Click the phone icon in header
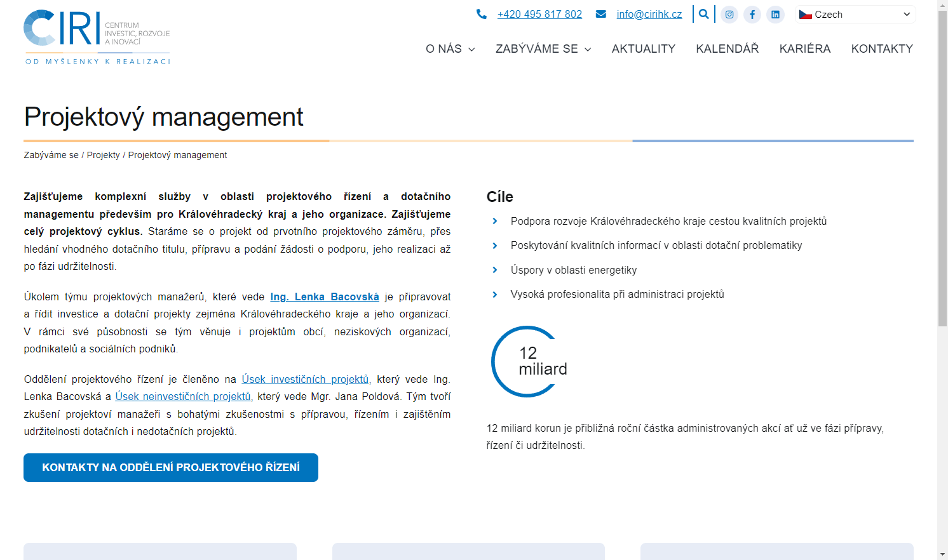The height and width of the screenshot is (560, 948). (482, 14)
